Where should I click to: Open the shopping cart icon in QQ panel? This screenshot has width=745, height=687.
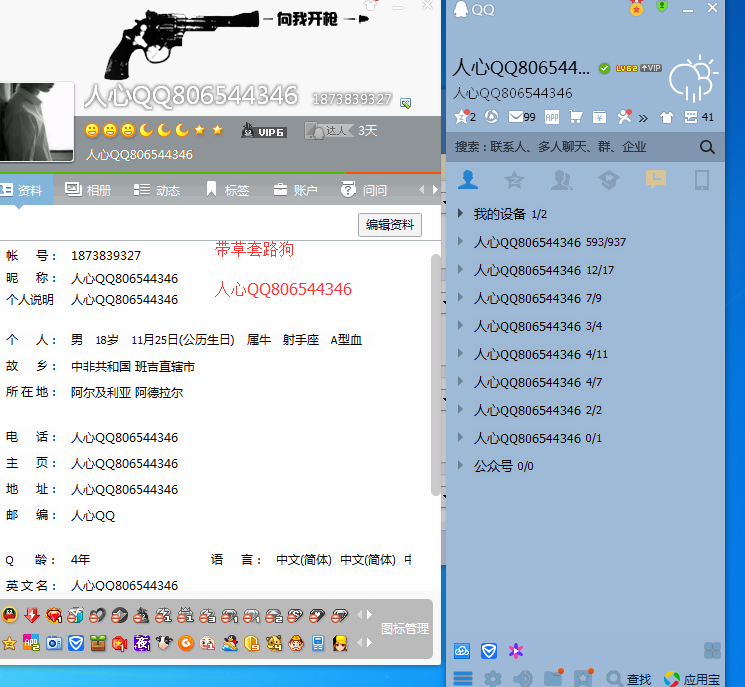pos(576,117)
